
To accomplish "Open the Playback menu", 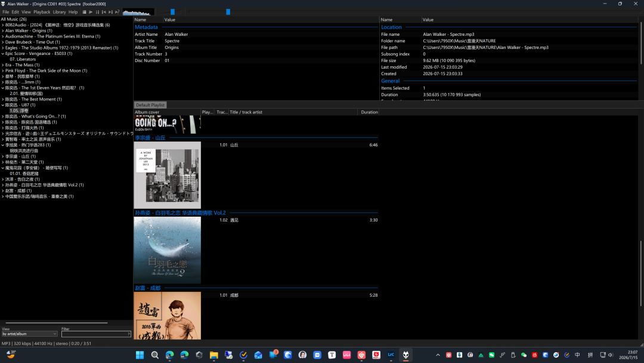I will click(42, 12).
